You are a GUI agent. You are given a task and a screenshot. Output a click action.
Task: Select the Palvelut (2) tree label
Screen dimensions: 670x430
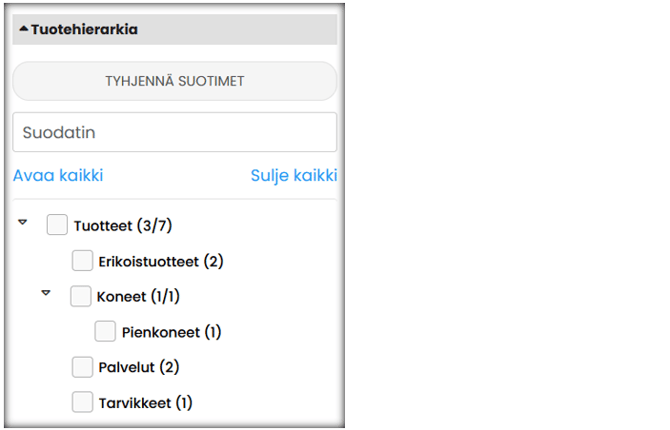(138, 367)
